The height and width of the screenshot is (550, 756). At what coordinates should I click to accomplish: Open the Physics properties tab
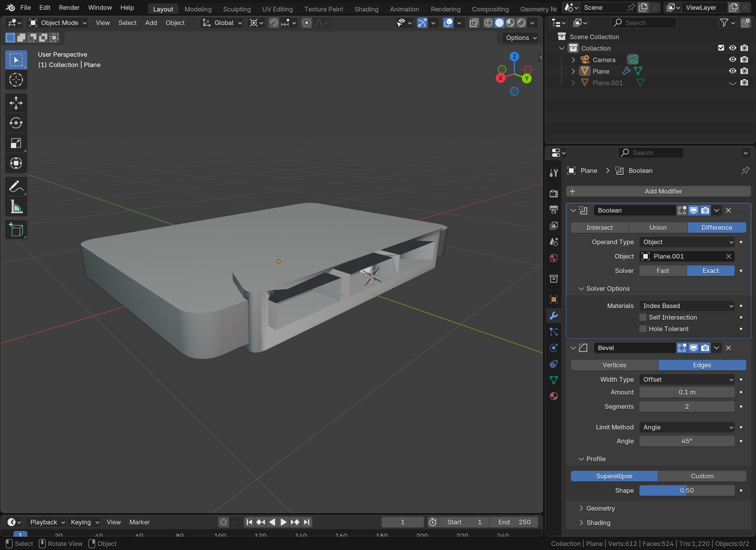click(553, 347)
